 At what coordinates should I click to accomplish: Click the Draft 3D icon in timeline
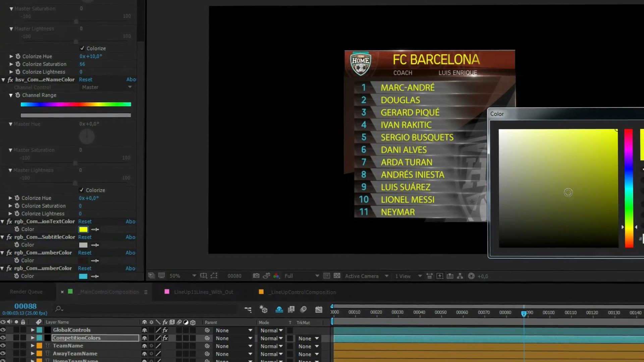click(x=264, y=309)
